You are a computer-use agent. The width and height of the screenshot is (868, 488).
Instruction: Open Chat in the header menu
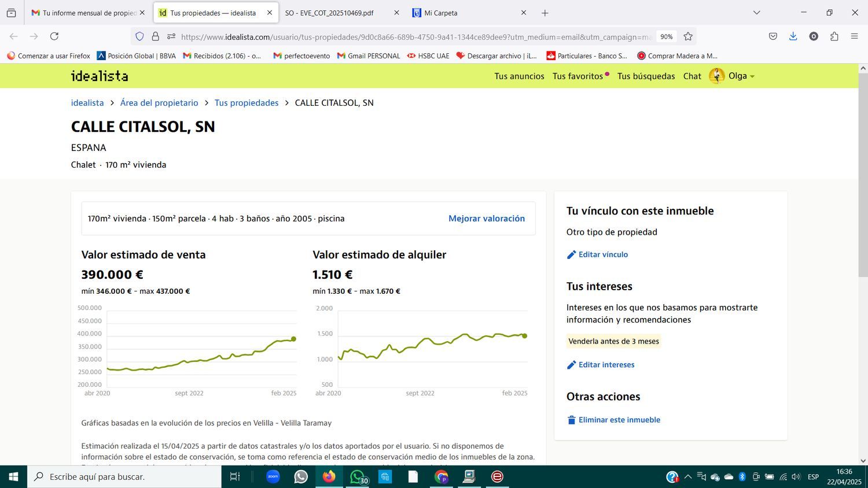tap(692, 76)
